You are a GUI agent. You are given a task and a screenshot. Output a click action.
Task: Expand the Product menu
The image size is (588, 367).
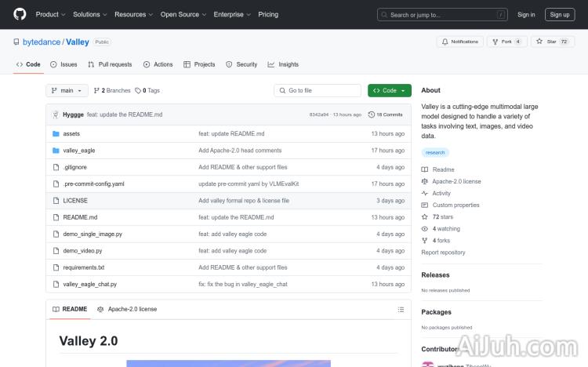(50, 14)
